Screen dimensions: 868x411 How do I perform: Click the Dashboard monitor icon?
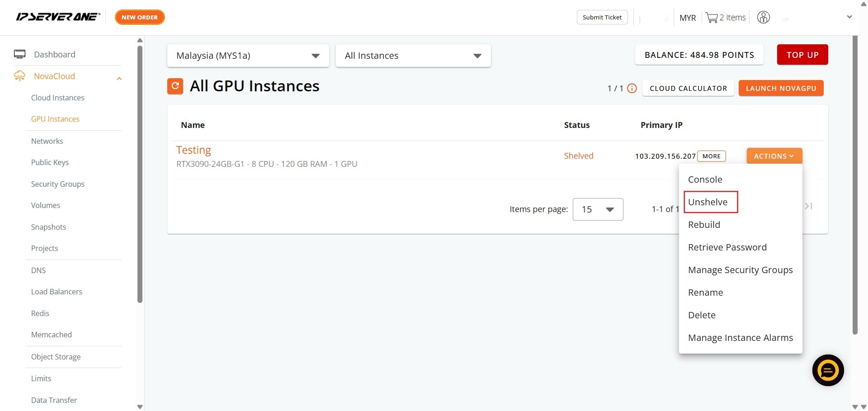pos(19,54)
